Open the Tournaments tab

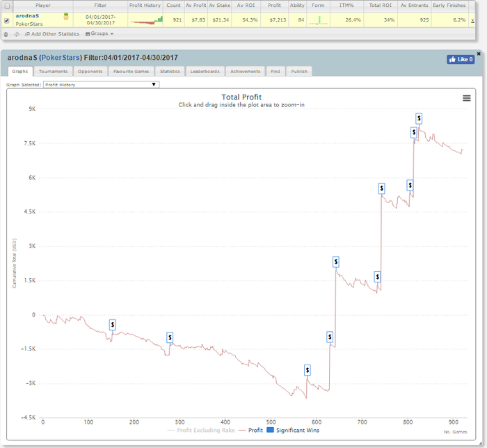[x=53, y=72]
